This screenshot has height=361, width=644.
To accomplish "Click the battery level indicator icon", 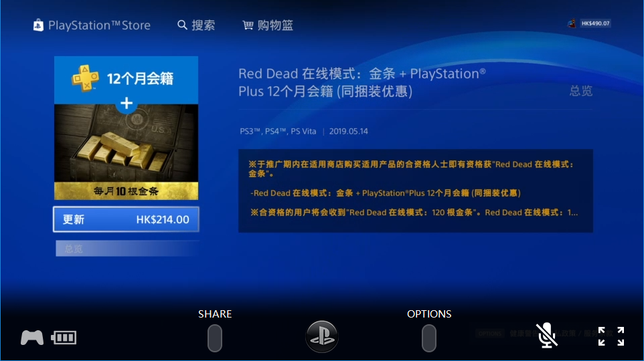I will (64, 338).
